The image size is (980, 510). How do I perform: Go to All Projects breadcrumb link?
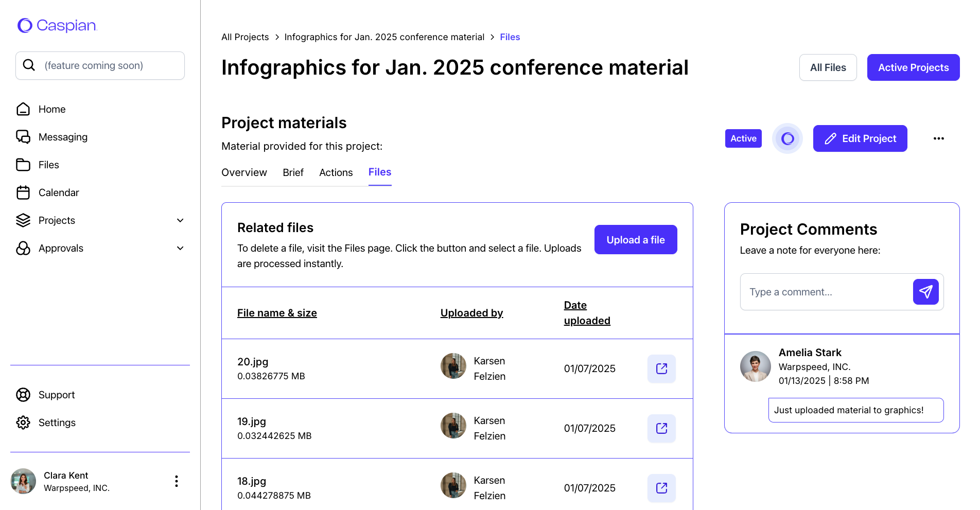pos(245,37)
